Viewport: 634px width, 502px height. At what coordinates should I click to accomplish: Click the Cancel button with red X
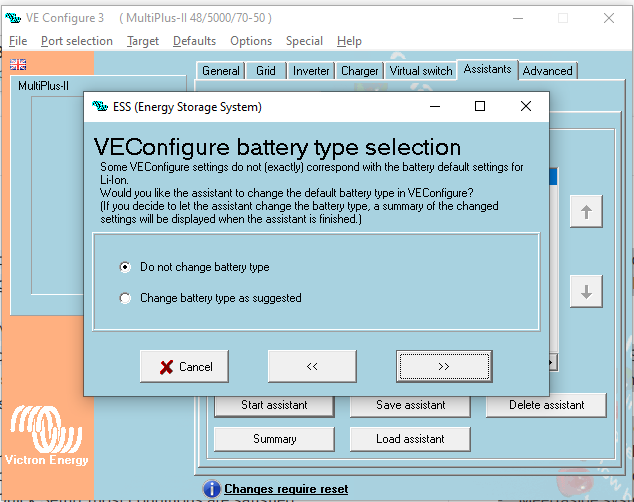click(185, 367)
